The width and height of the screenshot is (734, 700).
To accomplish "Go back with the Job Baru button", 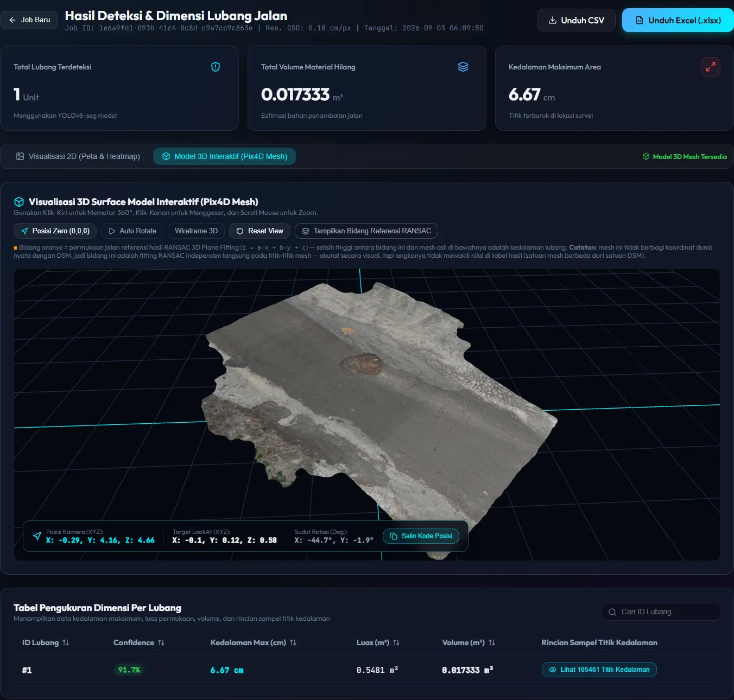I will click(29, 20).
